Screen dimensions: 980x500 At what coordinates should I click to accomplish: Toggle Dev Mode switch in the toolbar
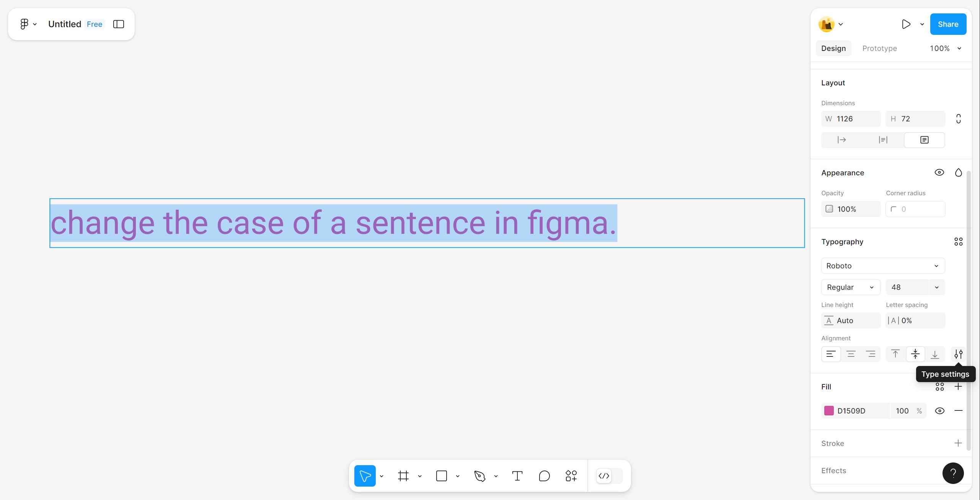coord(609,476)
